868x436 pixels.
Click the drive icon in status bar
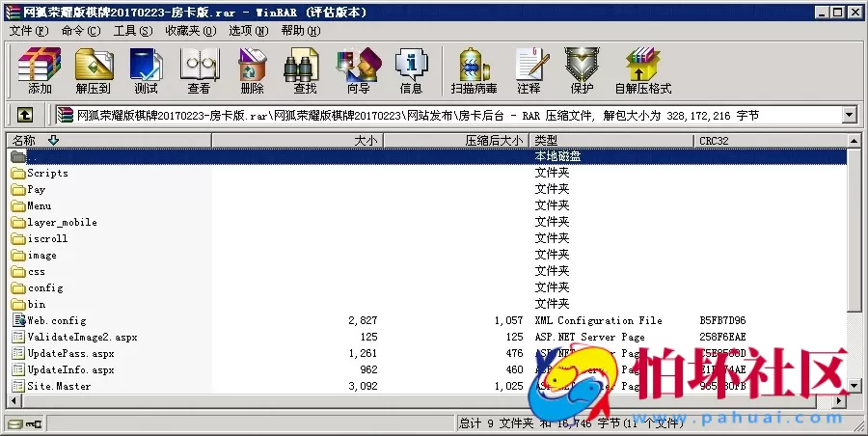[x=15, y=423]
